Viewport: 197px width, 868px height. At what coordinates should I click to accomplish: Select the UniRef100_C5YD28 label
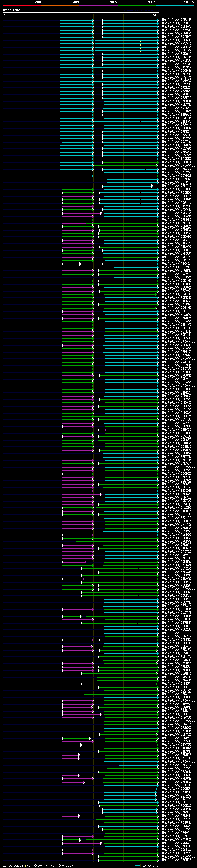pos(177,176)
